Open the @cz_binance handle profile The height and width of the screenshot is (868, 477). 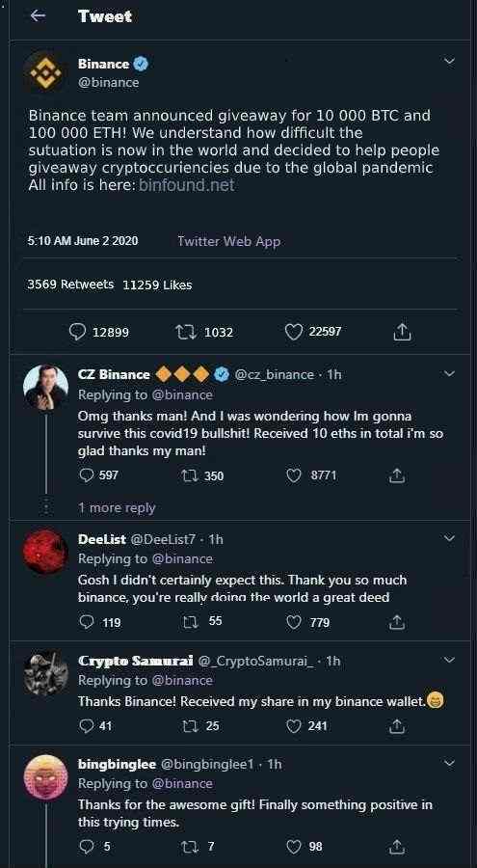[x=275, y=375]
